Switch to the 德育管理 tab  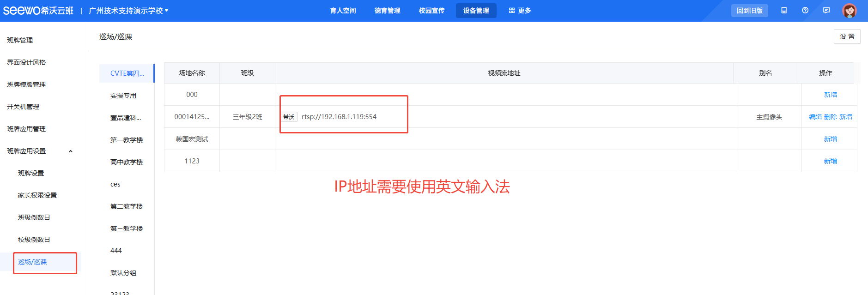coord(387,11)
